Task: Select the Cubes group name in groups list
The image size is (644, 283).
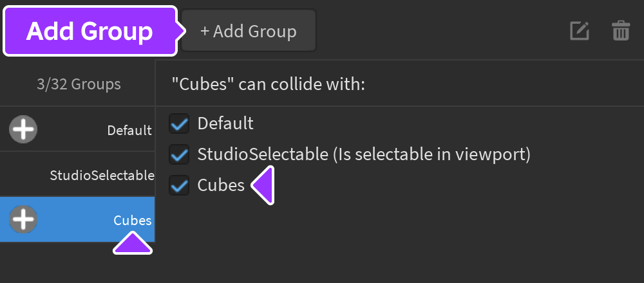Action: pos(133,220)
